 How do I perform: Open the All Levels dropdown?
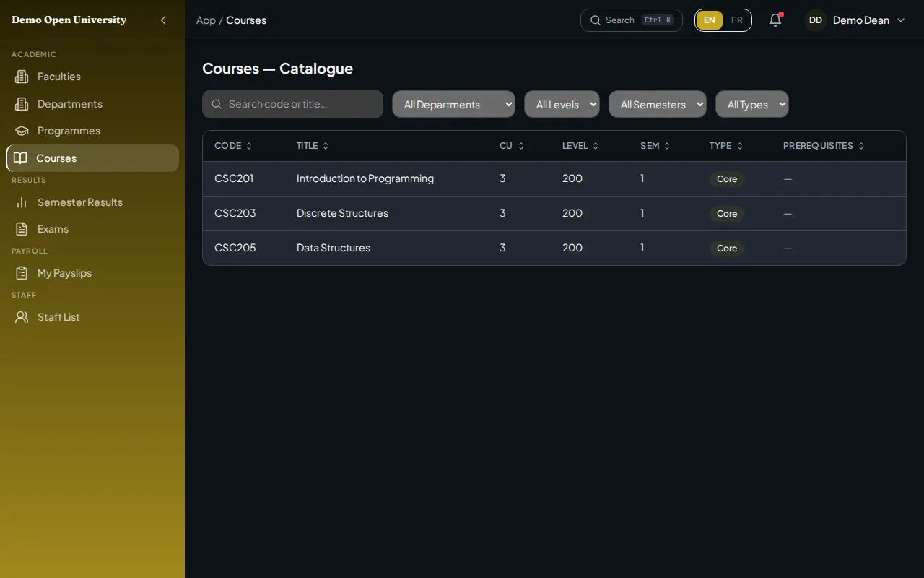(562, 104)
